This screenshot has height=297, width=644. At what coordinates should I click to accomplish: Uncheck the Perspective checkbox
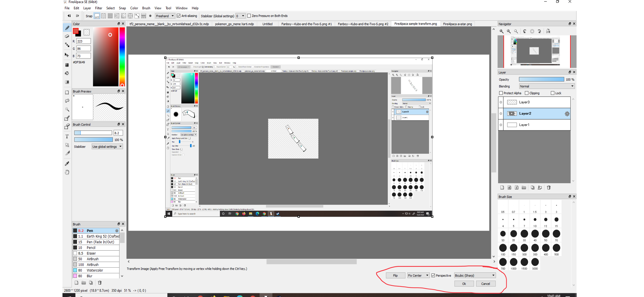tap(433, 275)
